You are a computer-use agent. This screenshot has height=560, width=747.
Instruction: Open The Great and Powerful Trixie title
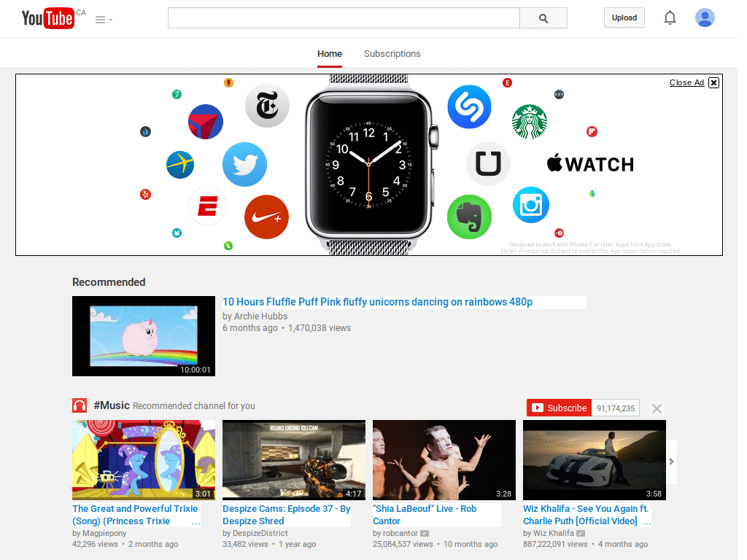click(136, 515)
